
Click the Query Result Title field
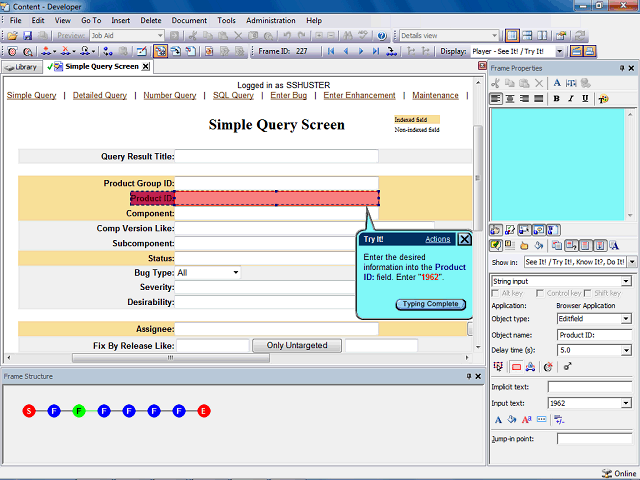click(x=276, y=156)
